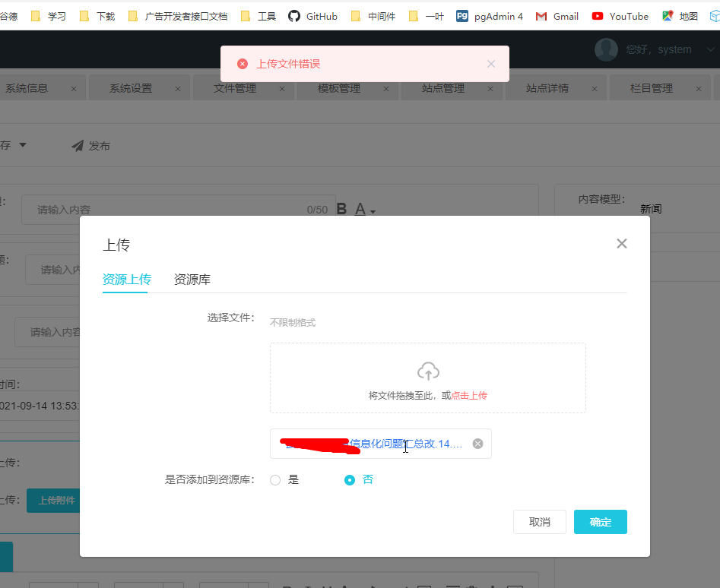Select 是 radio to add to resource library

pos(275,480)
